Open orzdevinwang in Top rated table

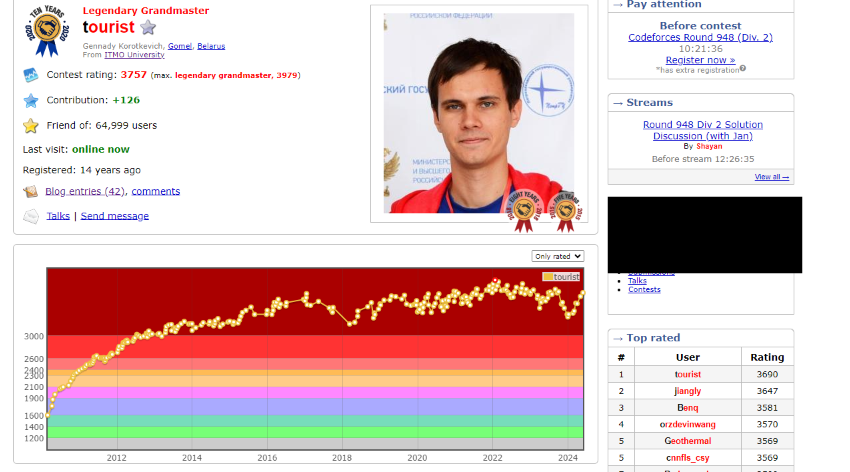pyautogui.click(x=687, y=424)
